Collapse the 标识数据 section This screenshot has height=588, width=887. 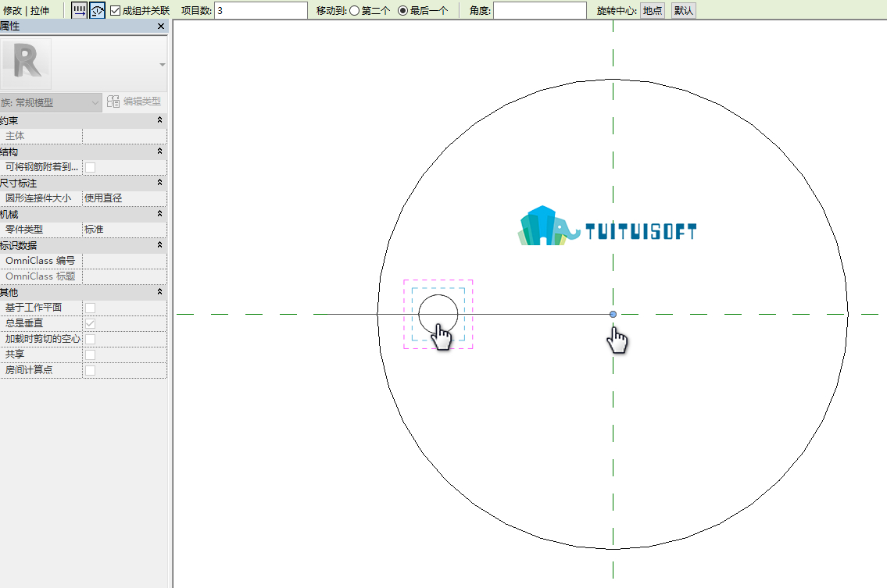pyautogui.click(x=159, y=245)
